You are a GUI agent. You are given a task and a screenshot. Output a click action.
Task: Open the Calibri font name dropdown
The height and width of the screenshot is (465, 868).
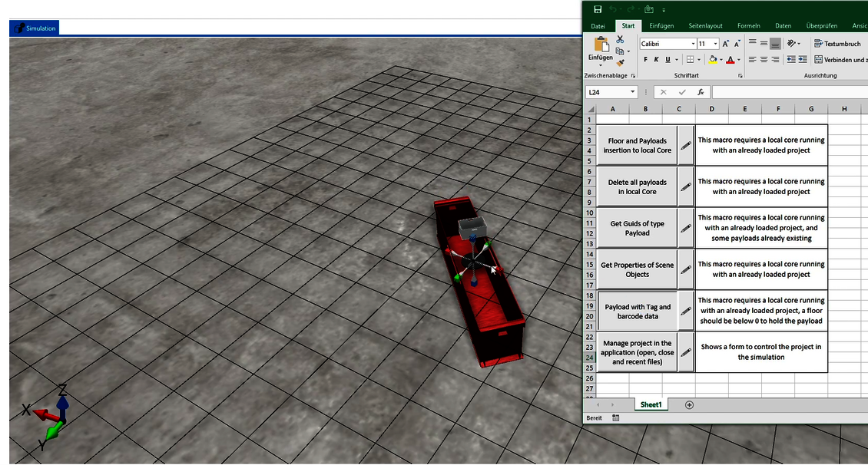coord(693,44)
